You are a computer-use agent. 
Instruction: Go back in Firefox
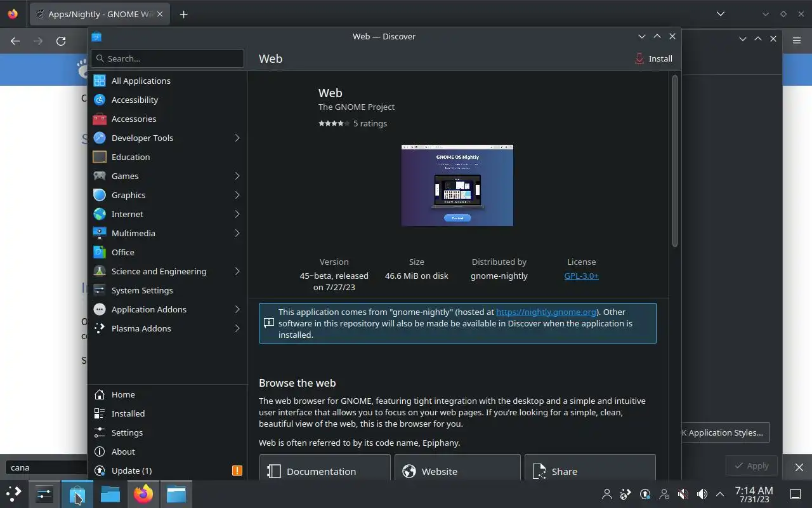point(15,41)
